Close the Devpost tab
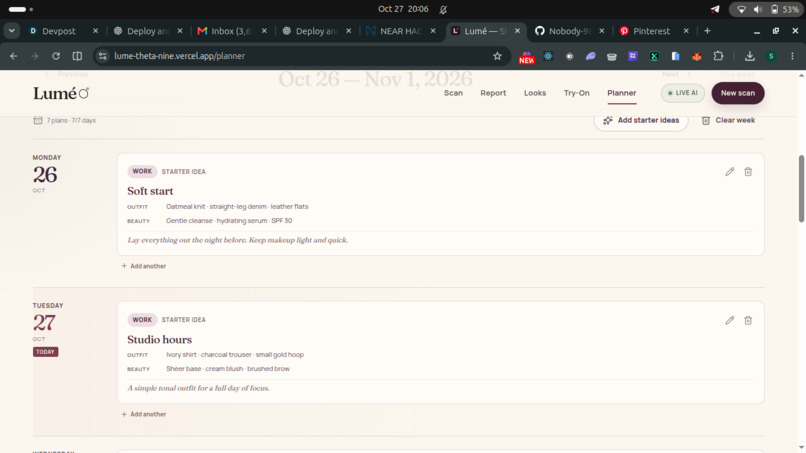806x453 pixels. (95, 31)
